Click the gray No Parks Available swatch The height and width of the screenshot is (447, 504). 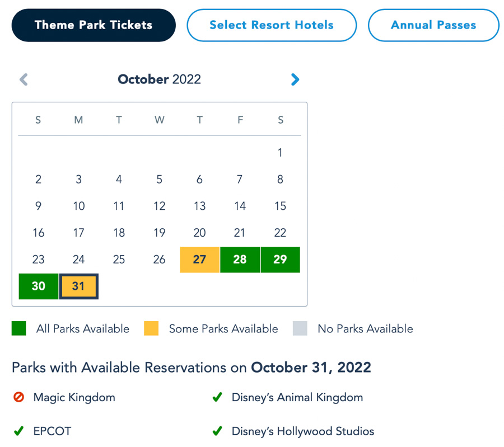[x=300, y=328]
